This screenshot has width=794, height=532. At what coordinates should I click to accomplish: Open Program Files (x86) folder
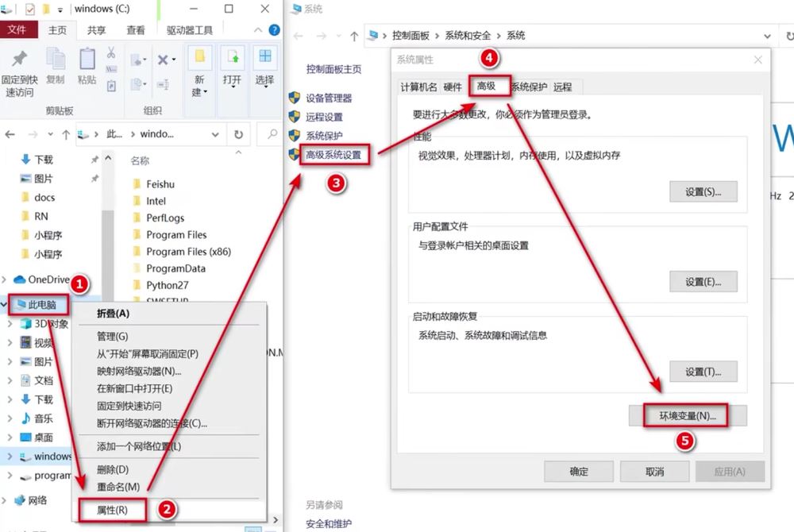pyautogui.click(x=188, y=252)
